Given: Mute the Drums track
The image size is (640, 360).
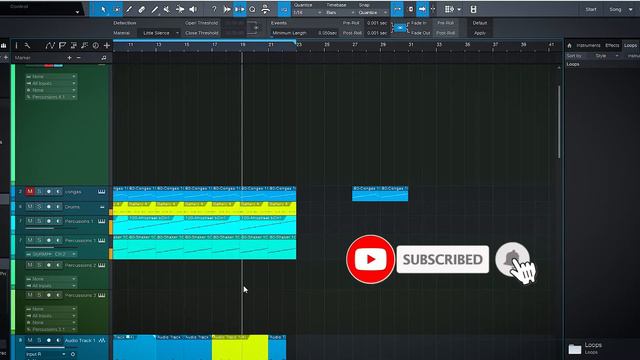Looking at the screenshot, I should tap(30, 207).
